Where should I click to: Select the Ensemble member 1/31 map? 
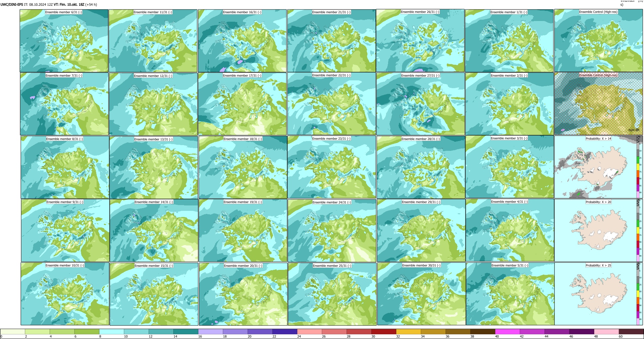pyautogui.click(x=509, y=41)
